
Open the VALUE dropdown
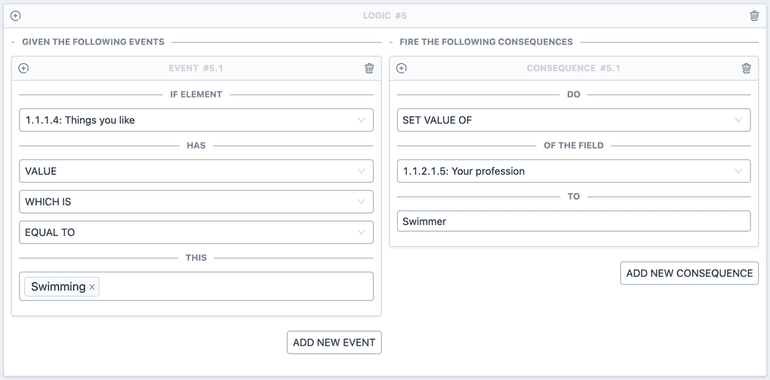[196, 171]
